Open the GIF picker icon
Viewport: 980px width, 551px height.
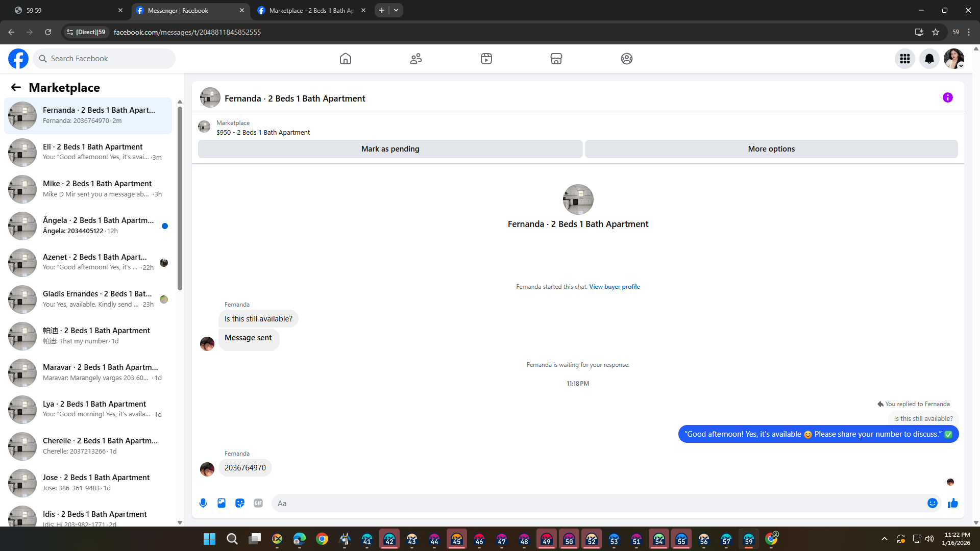pos(258,503)
